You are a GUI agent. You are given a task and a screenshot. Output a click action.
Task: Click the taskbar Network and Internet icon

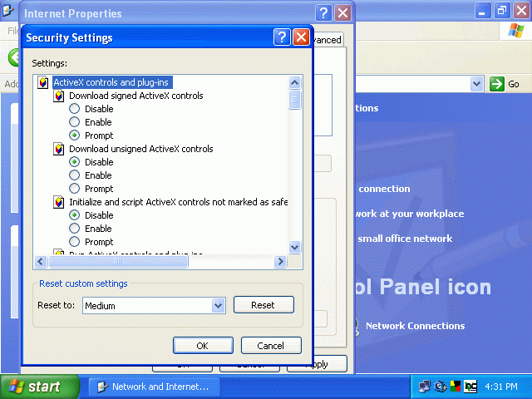[x=102, y=387]
